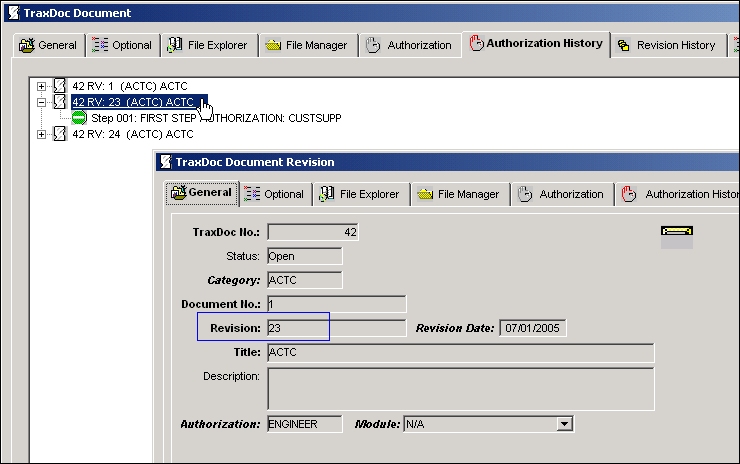Image resolution: width=740 pixels, height=464 pixels.
Task: Open the Module dropdown arrow
Action: pyautogui.click(x=564, y=424)
